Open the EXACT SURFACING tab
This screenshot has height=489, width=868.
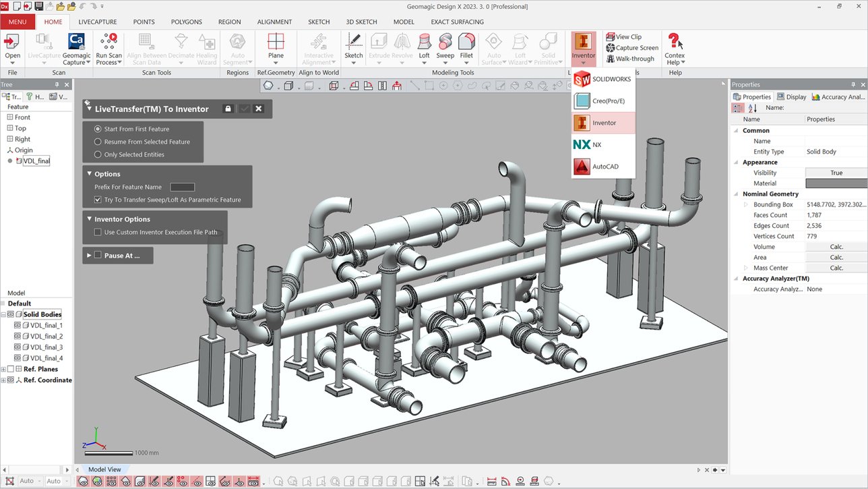457,22
